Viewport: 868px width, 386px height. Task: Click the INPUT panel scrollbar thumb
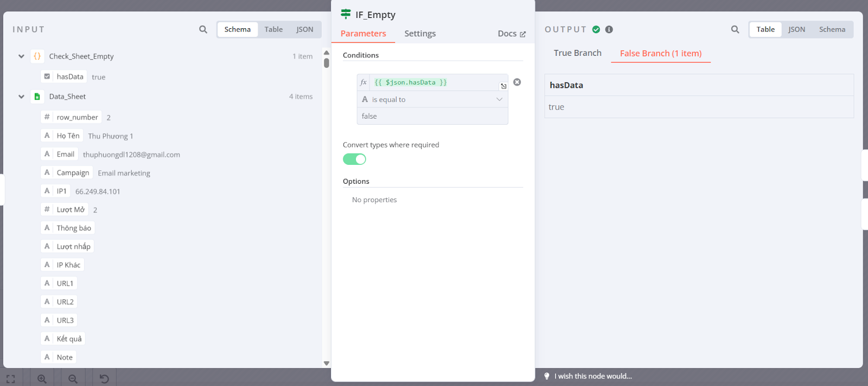[x=327, y=62]
